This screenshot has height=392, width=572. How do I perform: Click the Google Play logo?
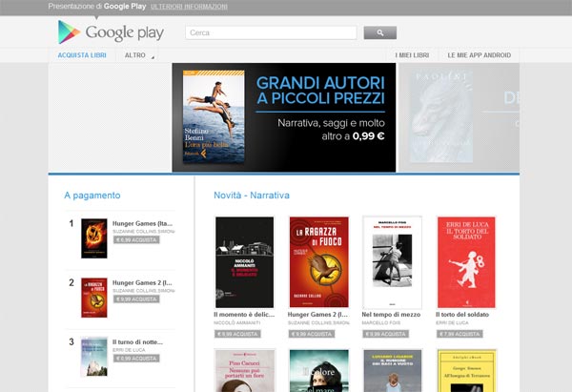pyautogui.click(x=111, y=32)
